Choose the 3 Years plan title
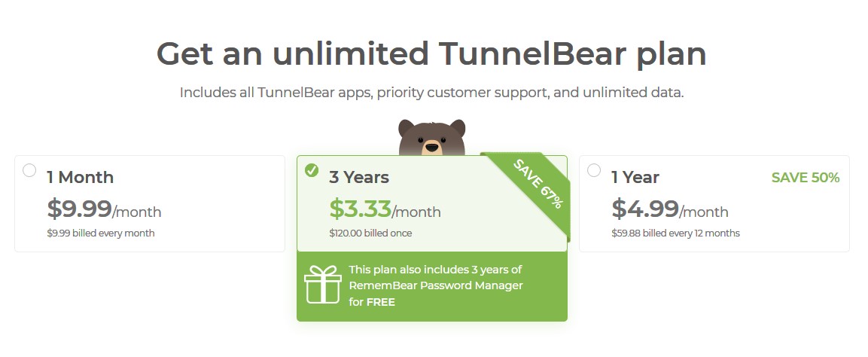This screenshot has height=357, width=868. (x=359, y=178)
